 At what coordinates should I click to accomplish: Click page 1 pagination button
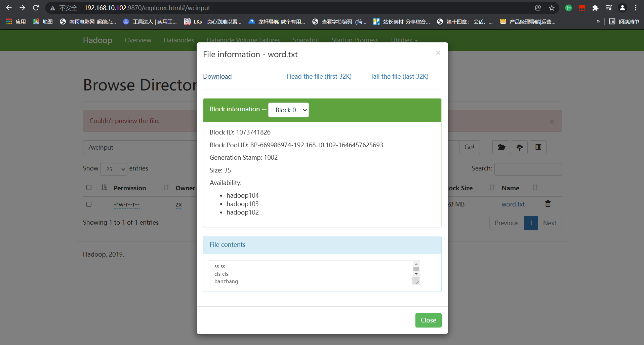point(531,223)
